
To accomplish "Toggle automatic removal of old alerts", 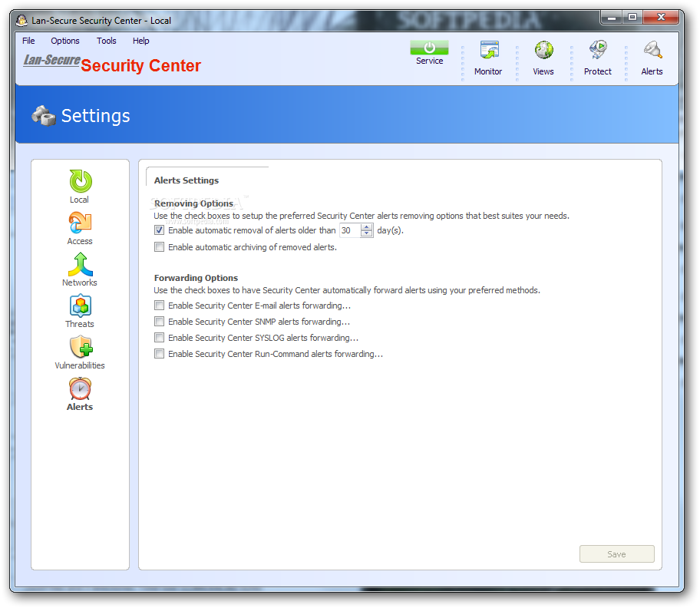I will (x=159, y=230).
